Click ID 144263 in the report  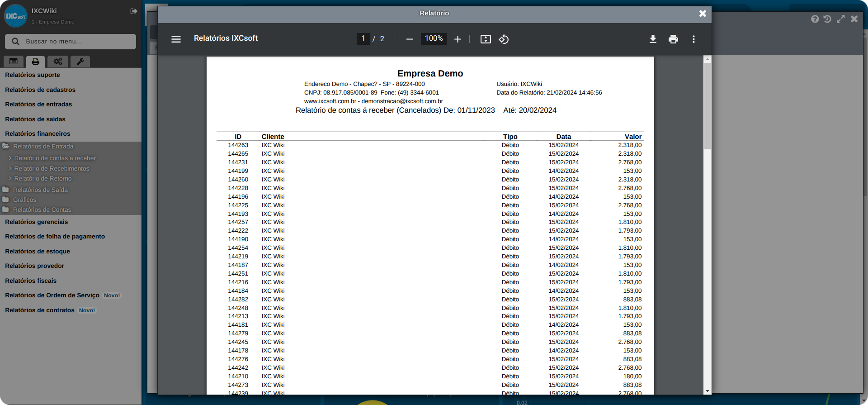[238, 145]
